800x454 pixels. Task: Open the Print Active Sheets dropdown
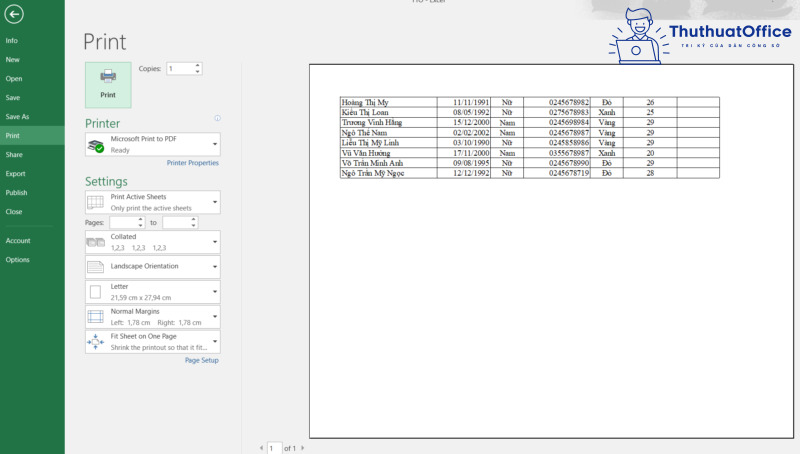[215, 202]
